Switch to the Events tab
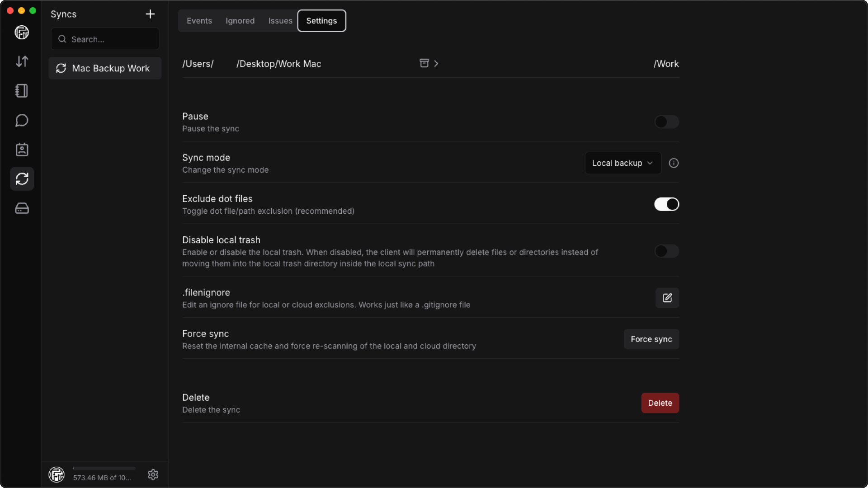This screenshot has width=868, height=488. click(199, 21)
